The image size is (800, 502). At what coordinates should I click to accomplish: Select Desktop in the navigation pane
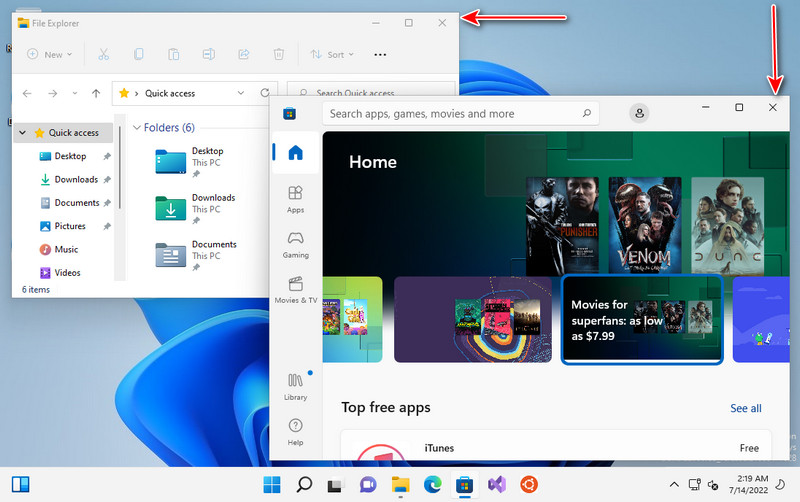click(x=70, y=156)
